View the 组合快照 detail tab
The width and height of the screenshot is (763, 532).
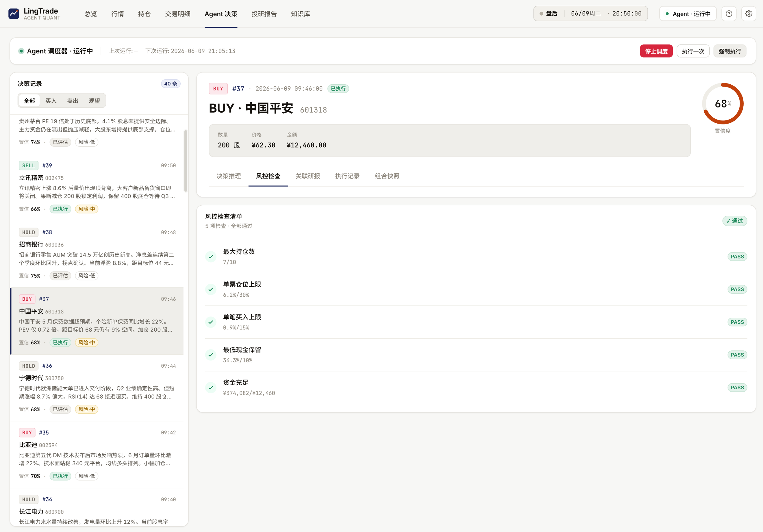tap(387, 176)
